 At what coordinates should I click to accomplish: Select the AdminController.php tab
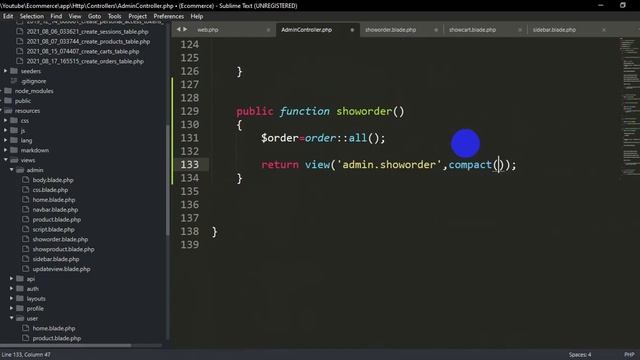pyautogui.click(x=306, y=30)
